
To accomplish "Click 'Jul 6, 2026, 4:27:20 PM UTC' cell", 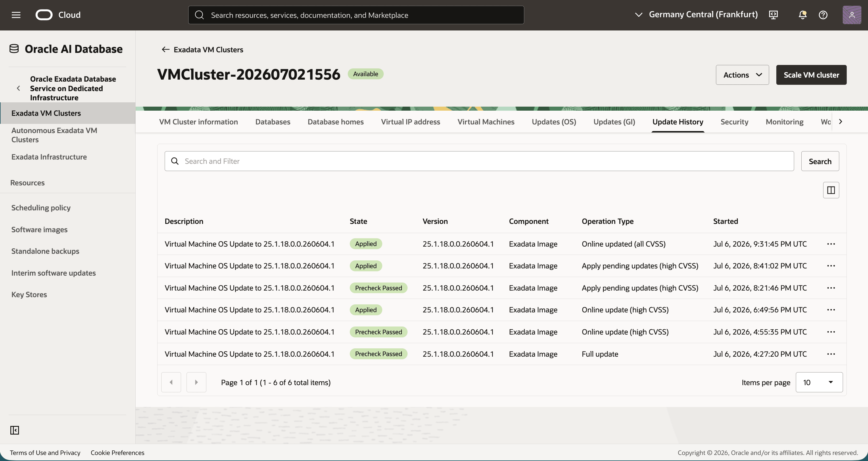I will 760,354.
